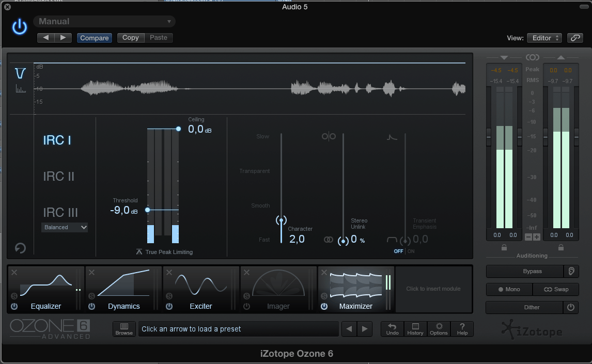
Task: Select the Imager module tab
Action: [278, 289]
